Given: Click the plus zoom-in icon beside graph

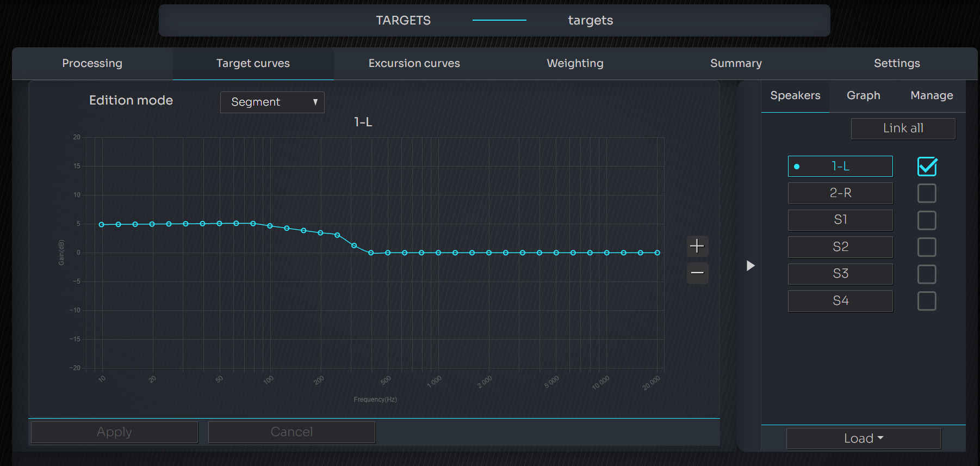Looking at the screenshot, I should (697, 246).
